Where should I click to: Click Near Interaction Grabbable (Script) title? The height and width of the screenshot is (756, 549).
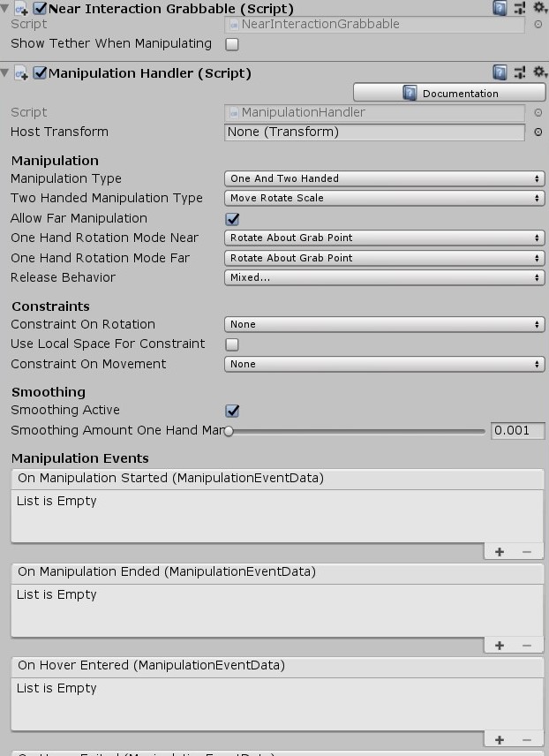point(171,9)
